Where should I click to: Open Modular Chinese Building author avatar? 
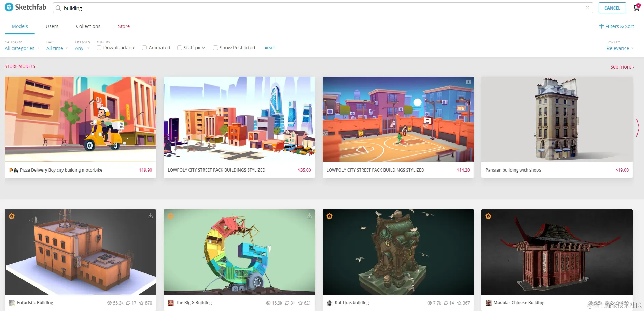click(x=489, y=303)
